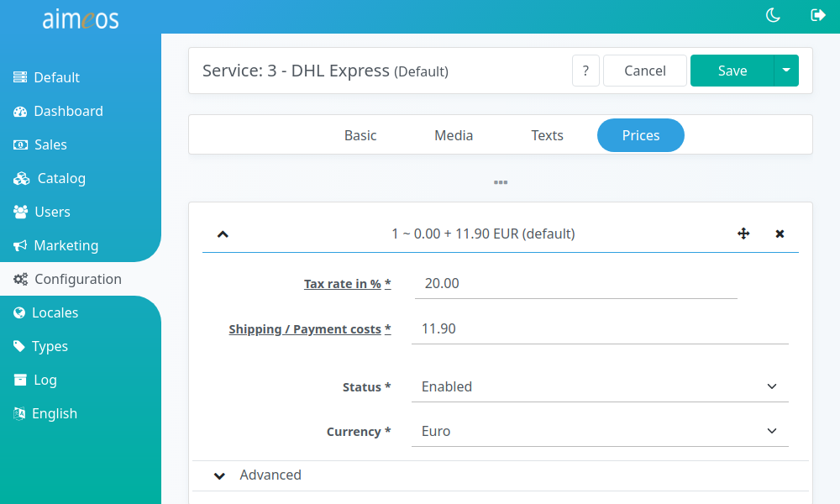Open the Status dropdown
The height and width of the screenshot is (504, 840).
click(600, 386)
